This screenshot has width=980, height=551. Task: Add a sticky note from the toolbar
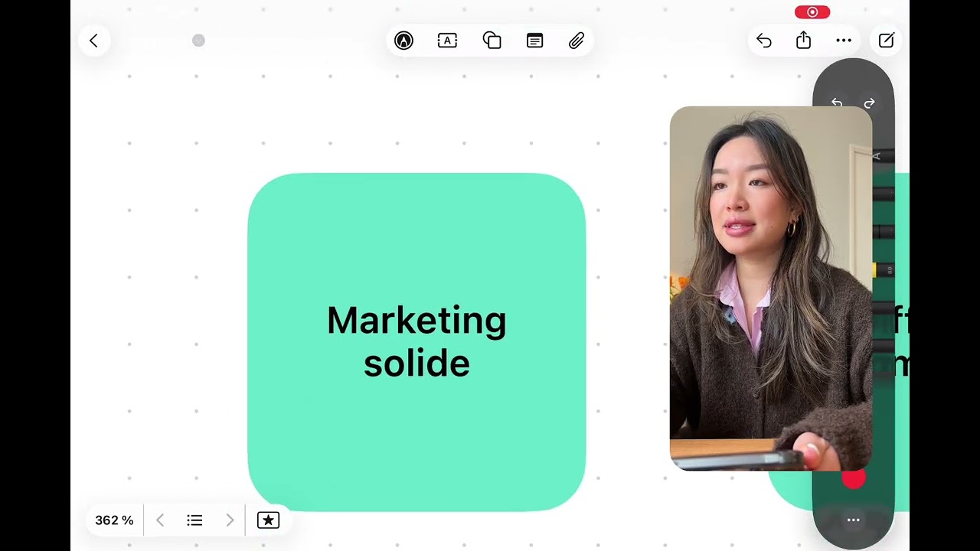[x=535, y=41]
